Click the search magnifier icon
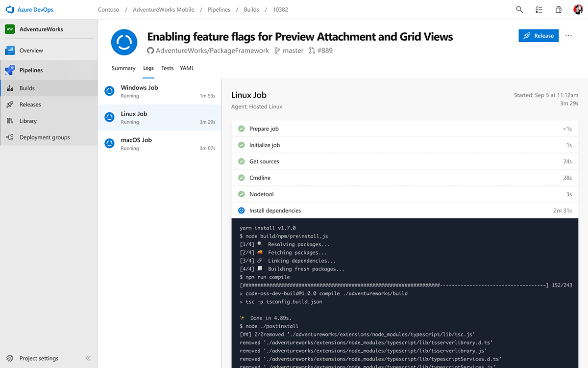 (x=519, y=9)
